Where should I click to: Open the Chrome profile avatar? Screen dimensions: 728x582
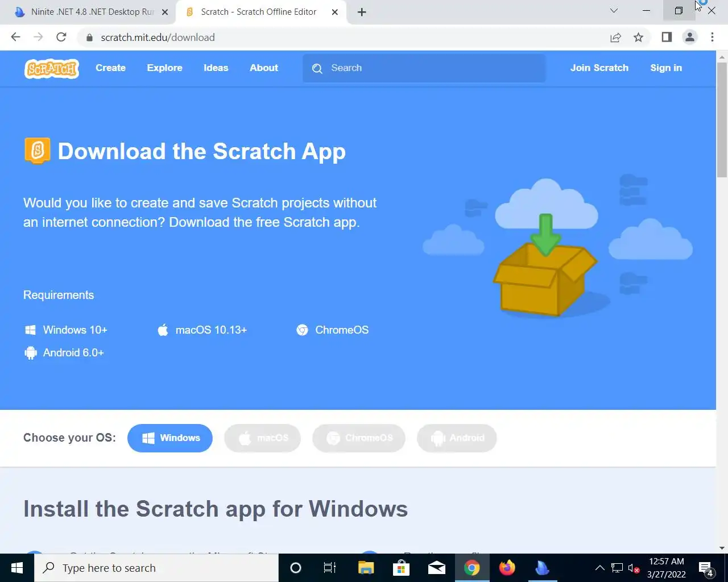pyautogui.click(x=690, y=38)
